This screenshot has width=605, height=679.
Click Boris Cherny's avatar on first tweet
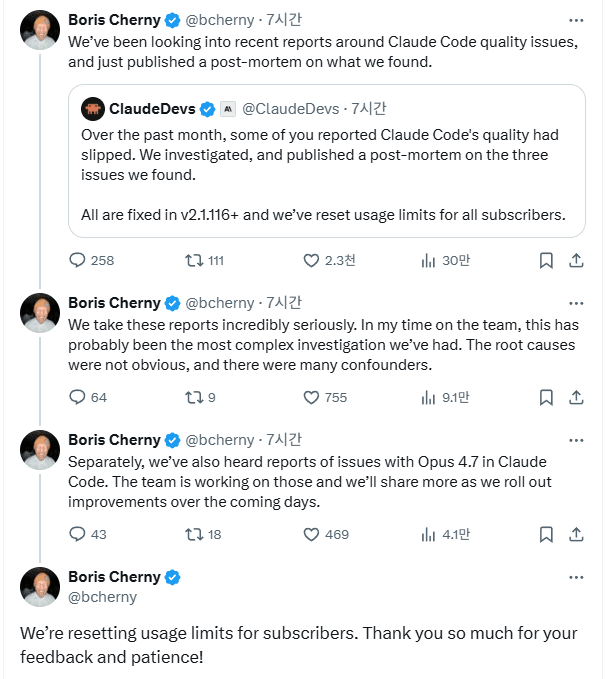pos(40,30)
